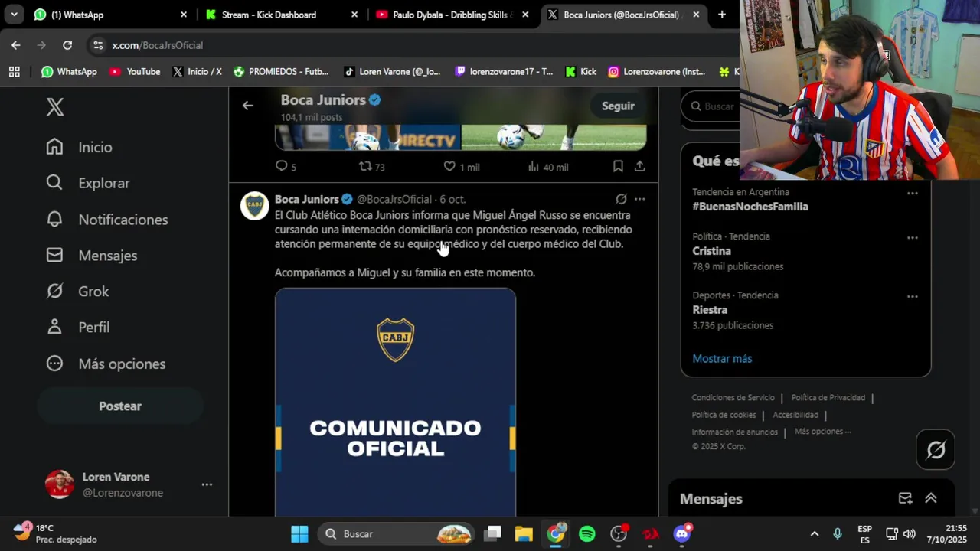980x551 pixels.
Task: Switch to Paulo Dybala YouTube tab
Action: (452, 15)
